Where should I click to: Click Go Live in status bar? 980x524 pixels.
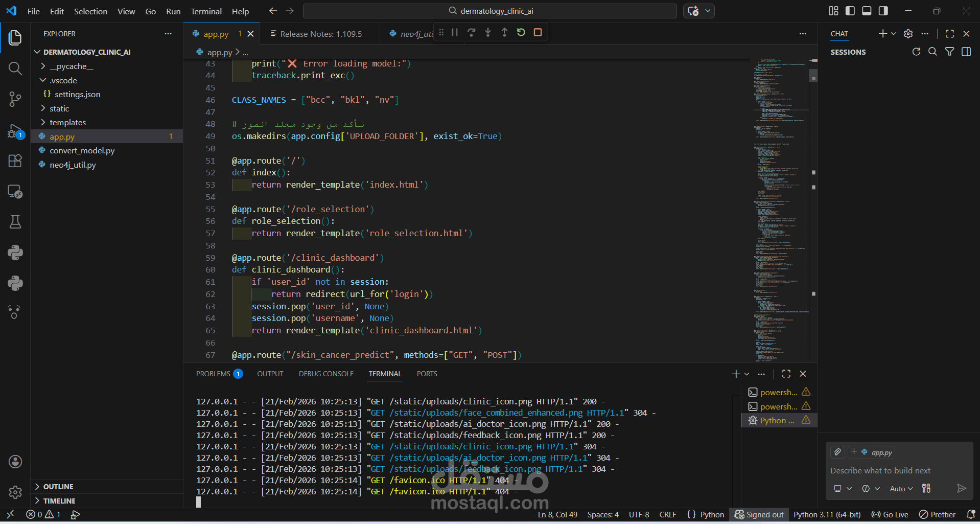point(890,514)
